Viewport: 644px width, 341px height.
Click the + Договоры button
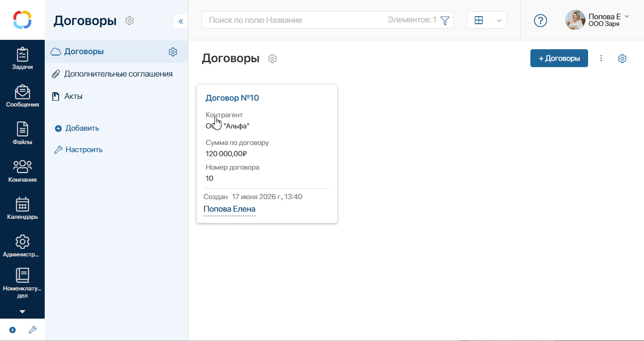point(559,58)
